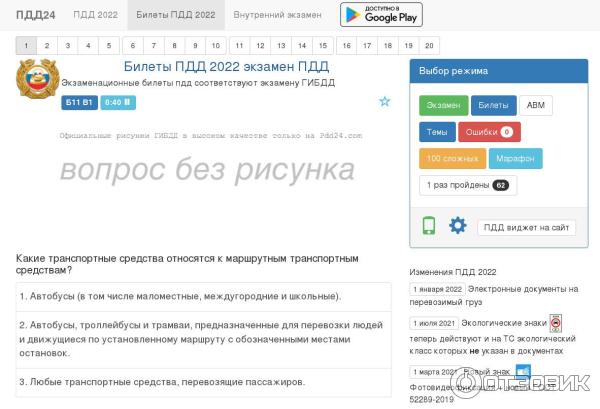Click the Изменения ПДД 2022 heading
The height and width of the screenshot is (409, 600).
tap(453, 272)
